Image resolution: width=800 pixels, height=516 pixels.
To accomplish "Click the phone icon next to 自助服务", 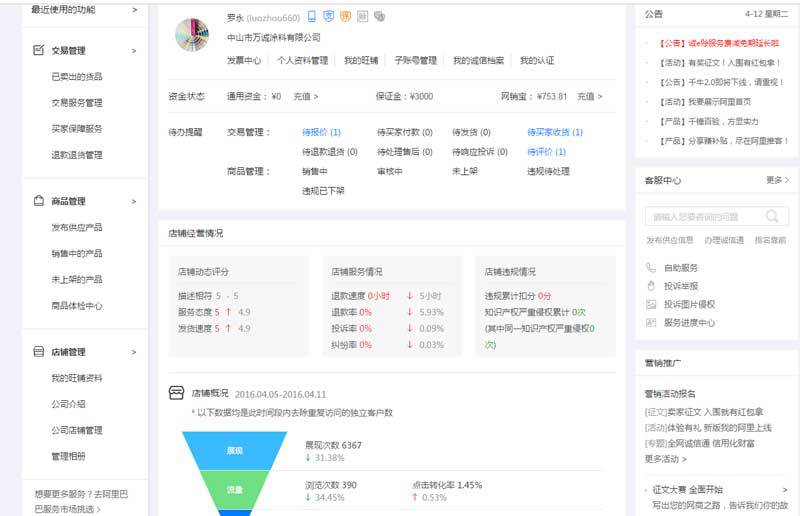I will click(x=651, y=267).
